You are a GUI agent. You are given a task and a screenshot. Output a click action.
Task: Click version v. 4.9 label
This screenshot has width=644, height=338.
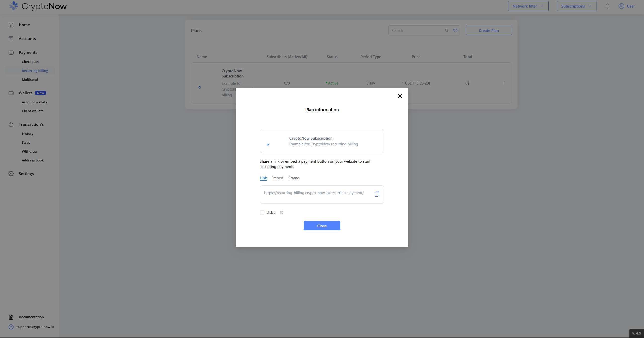pyautogui.click(x=636, y=333)
